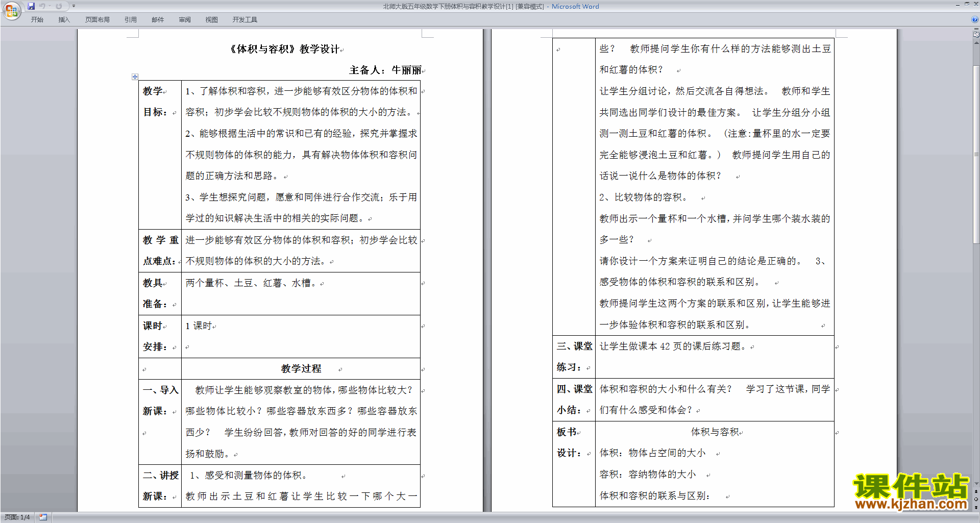Click the 四、课堂小结 table cell

point(574,400)
